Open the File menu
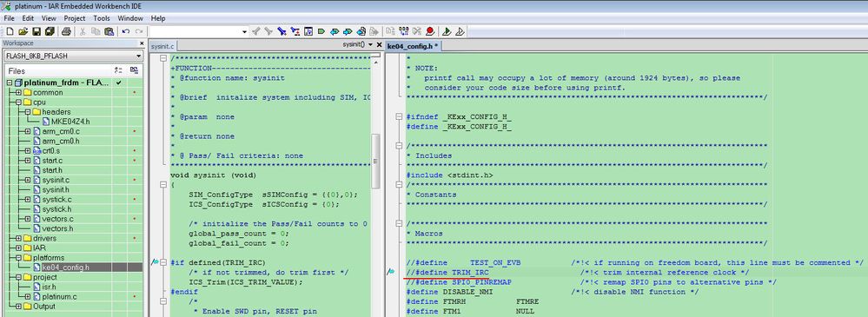This screenshot has height=317, width=868. (9, 18)
